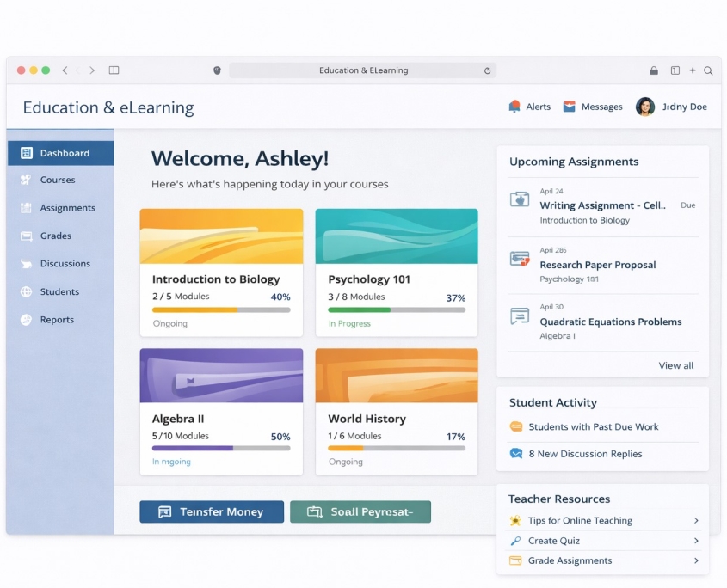Image resolution: width=727 pixels, height=588 pixels.
Task: Click the Discussions sidebar icon
Action: (x=26, y=264)
